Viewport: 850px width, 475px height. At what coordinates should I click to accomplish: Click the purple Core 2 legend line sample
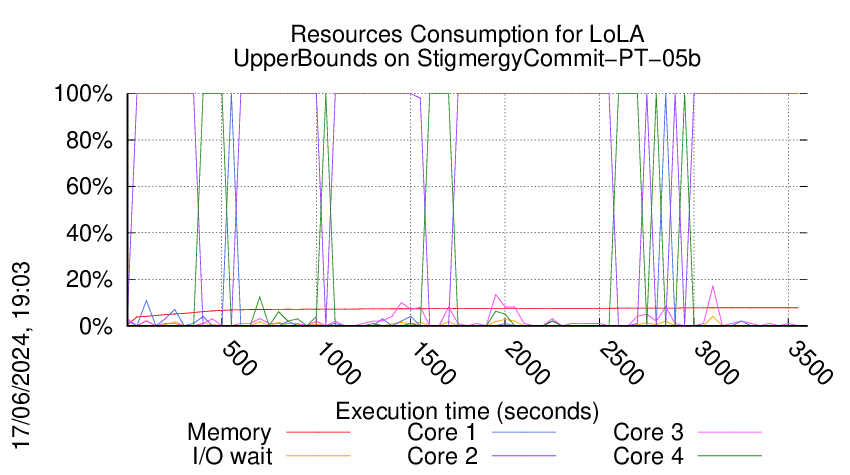click(x=524, y=456)
